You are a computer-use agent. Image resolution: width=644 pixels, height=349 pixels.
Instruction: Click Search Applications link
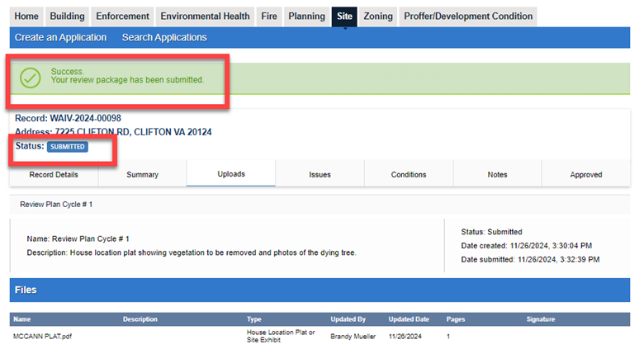pyautogui.click(x=164, y=38)
